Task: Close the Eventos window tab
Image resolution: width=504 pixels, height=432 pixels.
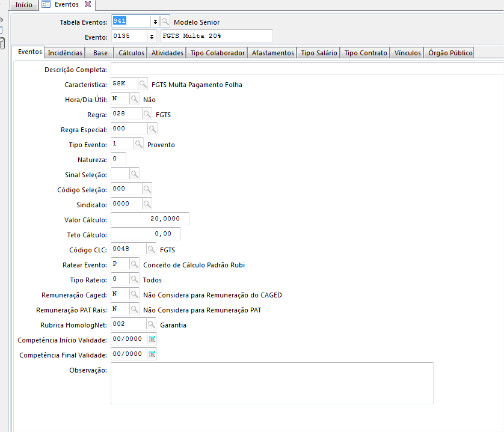Action: click(x=88, y=4)
